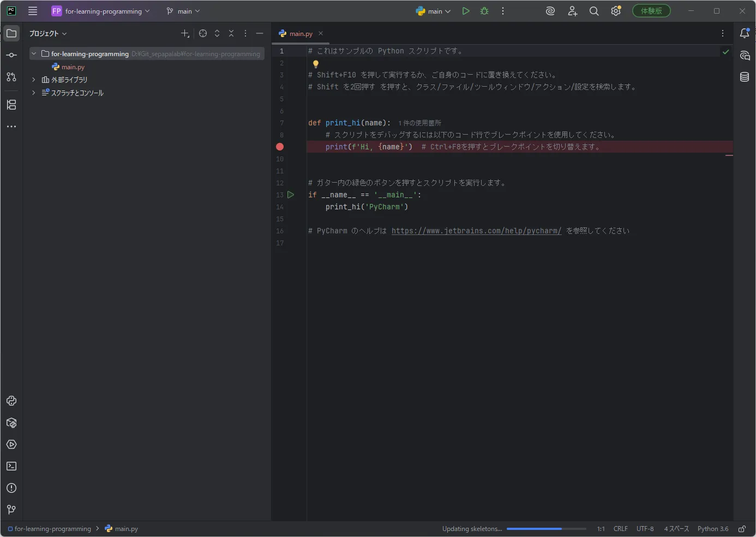Open the for-learning-programming project dropdown
Screen dimensions: 756x537
coord(100,11)
